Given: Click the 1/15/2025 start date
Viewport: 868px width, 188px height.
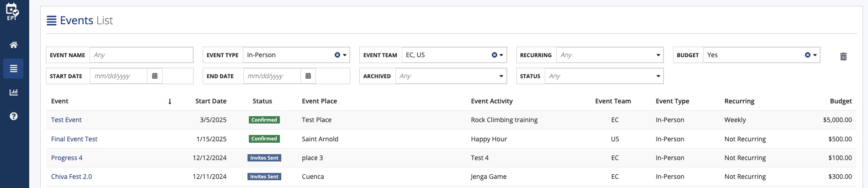Looking at the screenshot, I should 211,139.
